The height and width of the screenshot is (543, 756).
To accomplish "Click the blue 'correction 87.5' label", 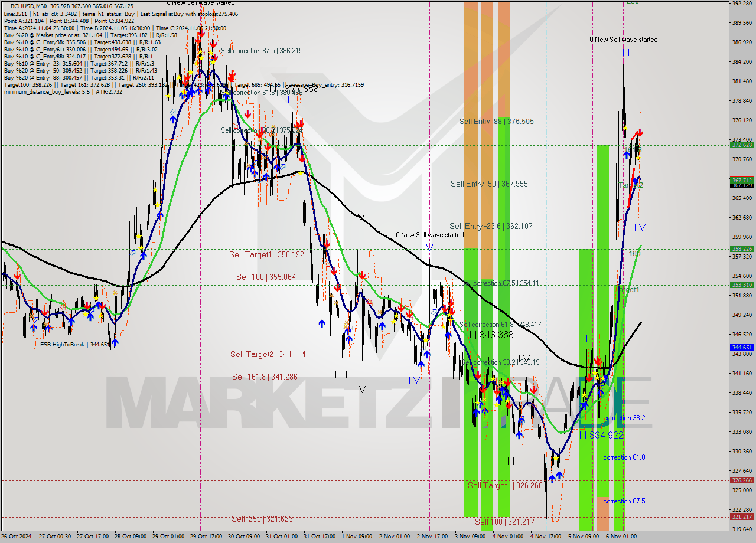I will point(624,501).
